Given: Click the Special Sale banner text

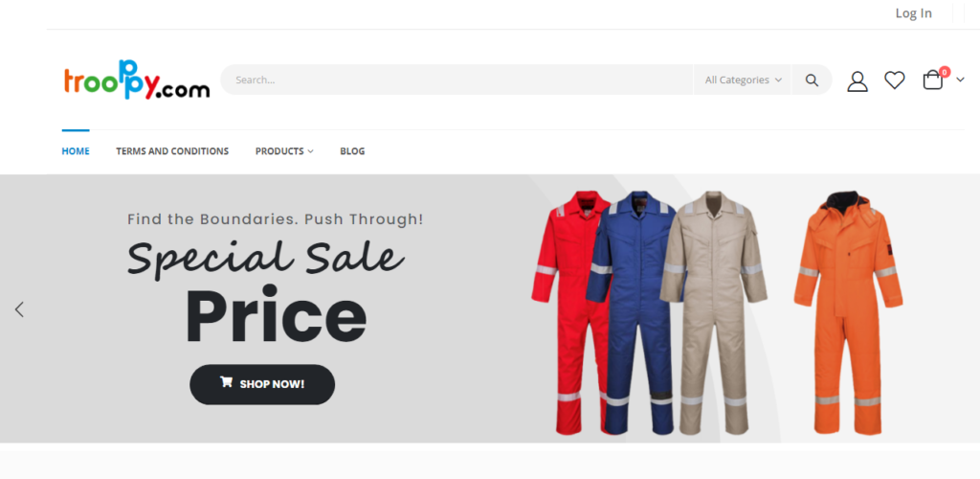Looking at the screenshot, I should 266,257.
